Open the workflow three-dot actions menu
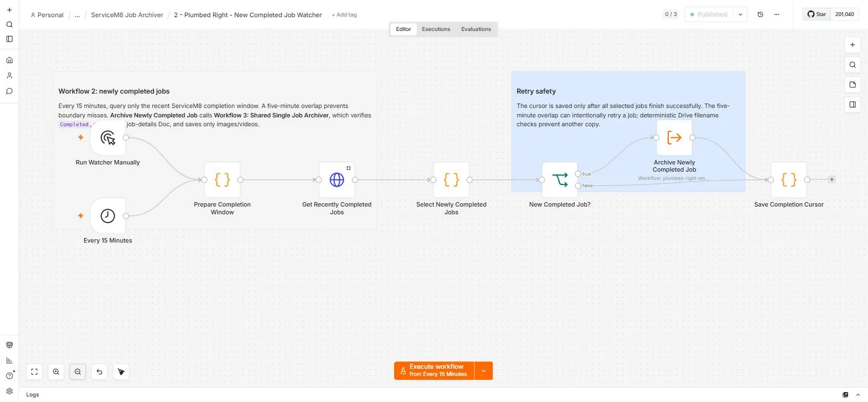868x402 pixels. coord(776,14)
